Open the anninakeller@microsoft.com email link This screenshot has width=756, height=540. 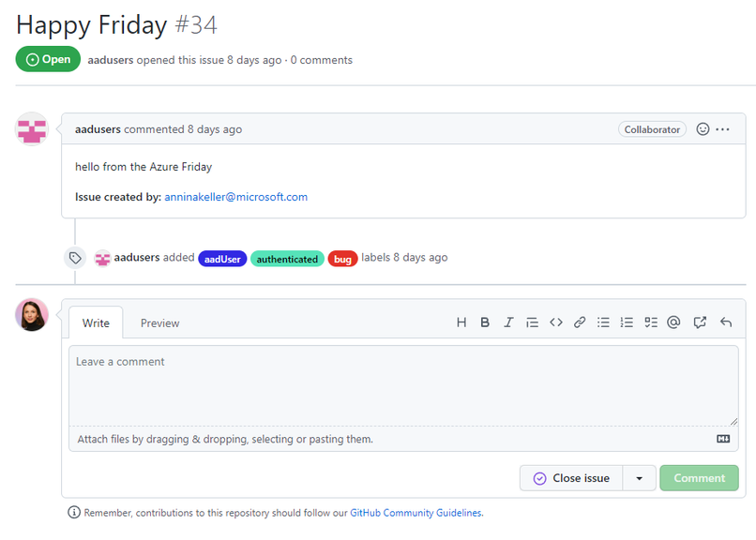(x=235, y=197)
